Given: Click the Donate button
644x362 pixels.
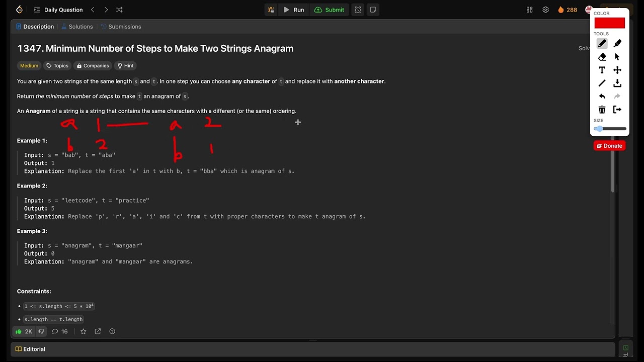Looking at the screenshot, I should 609,146.
